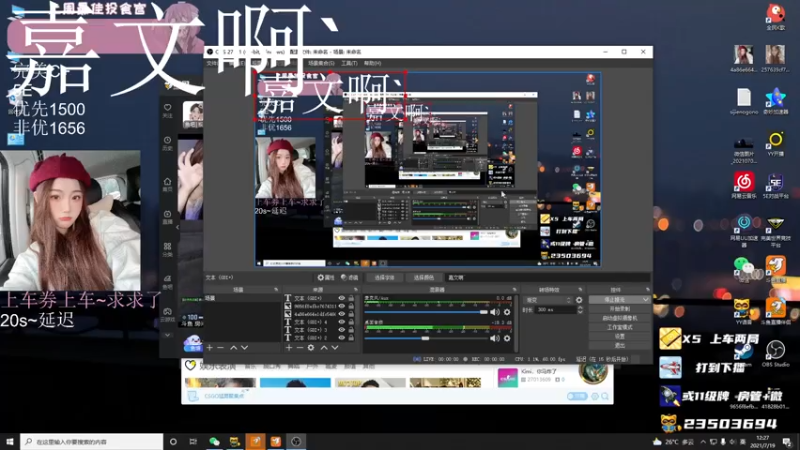Pop out the 控件 dock panel
Image resolution: width=800 pixels, height=450 pixels.
[x=647, y=290]
